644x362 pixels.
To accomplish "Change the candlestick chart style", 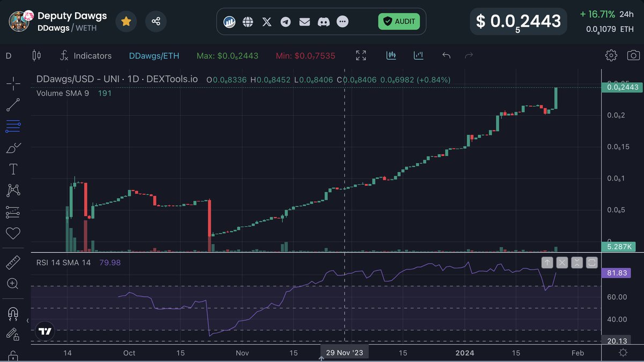I will click(x=36, y=55).
